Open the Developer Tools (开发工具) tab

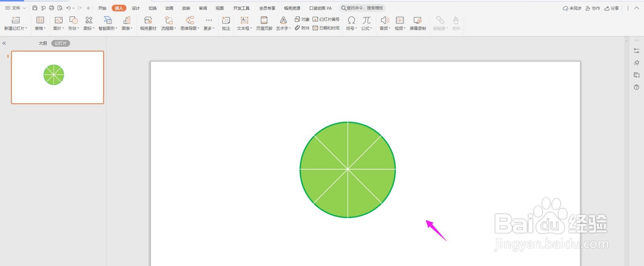click(242, 8)
